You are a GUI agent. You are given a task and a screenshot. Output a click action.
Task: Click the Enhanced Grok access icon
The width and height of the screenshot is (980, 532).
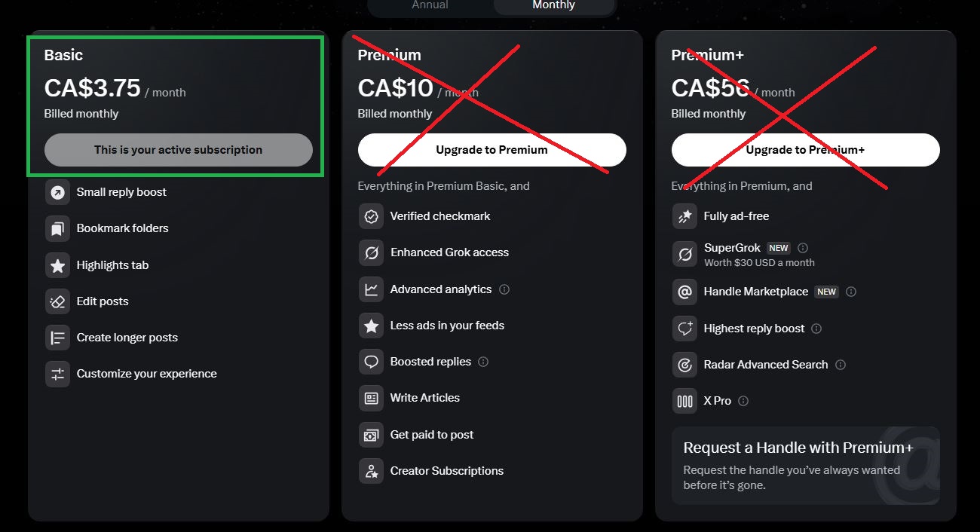(x=371, y=252)
